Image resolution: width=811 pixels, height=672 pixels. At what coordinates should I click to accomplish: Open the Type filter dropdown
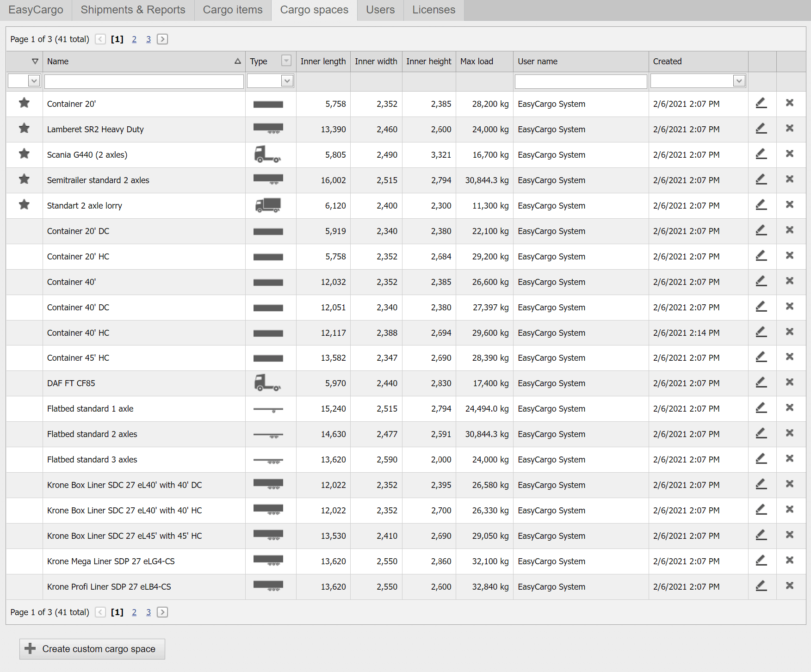(x=287, y=81)
